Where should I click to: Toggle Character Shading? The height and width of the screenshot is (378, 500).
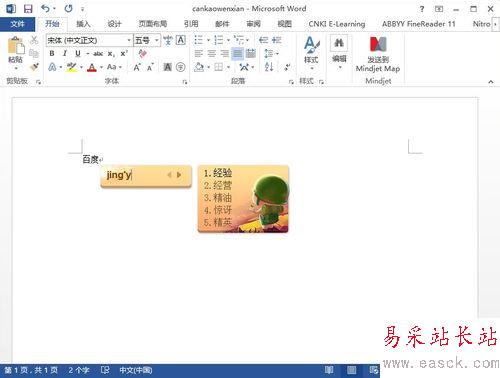[168, 67]
